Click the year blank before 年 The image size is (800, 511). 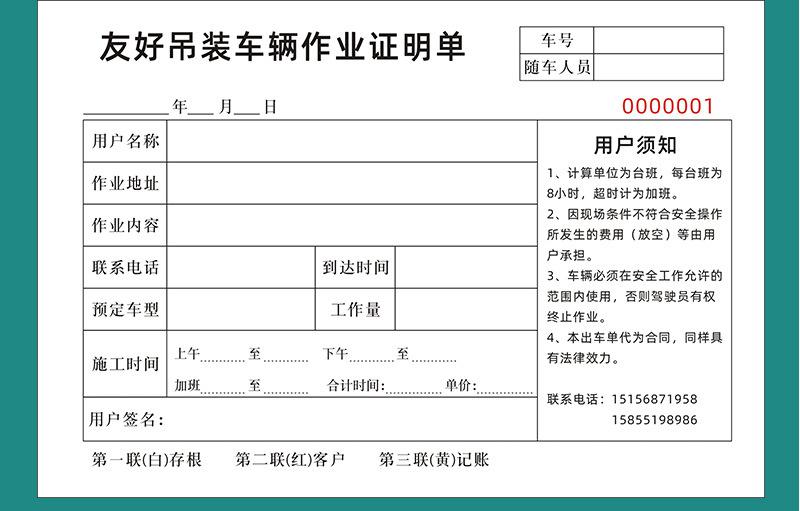[126, 108]
